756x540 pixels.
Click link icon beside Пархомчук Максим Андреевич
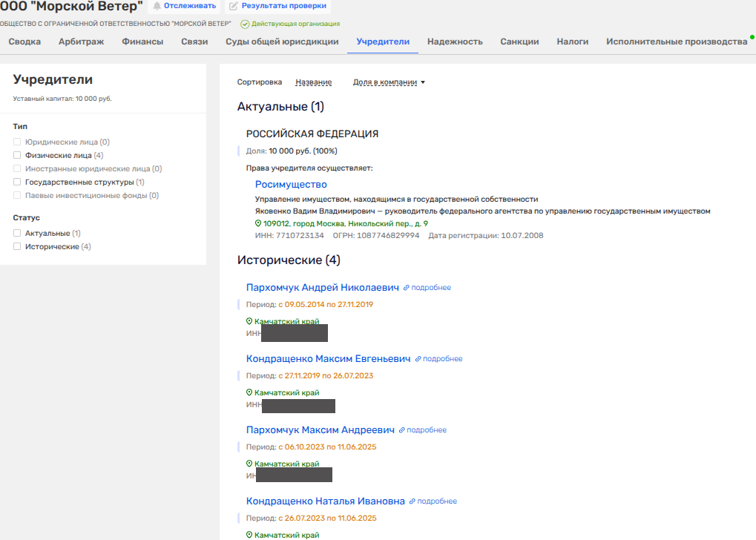tap(401, 430)
